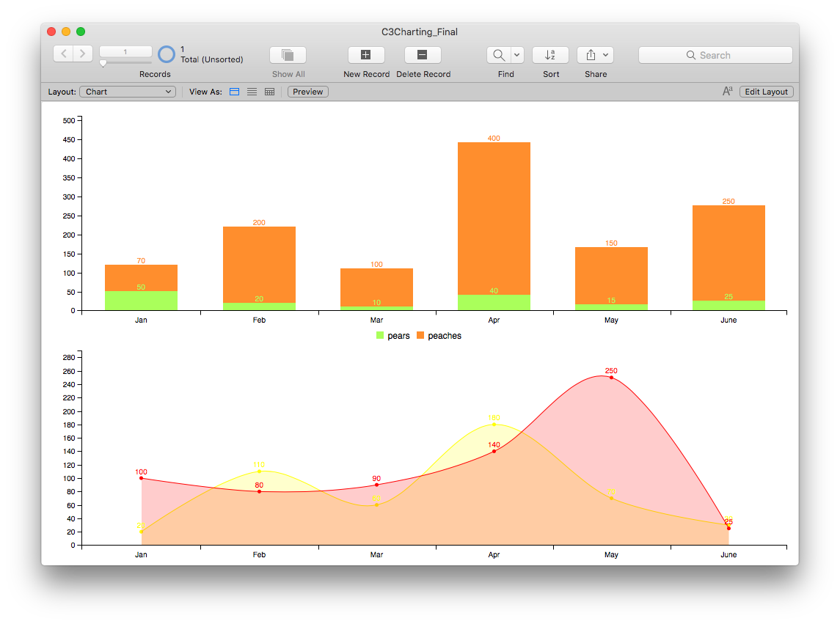Click the Sort icon
The image size is (840, 624).
pyautogui.click(x=550, y=55)
